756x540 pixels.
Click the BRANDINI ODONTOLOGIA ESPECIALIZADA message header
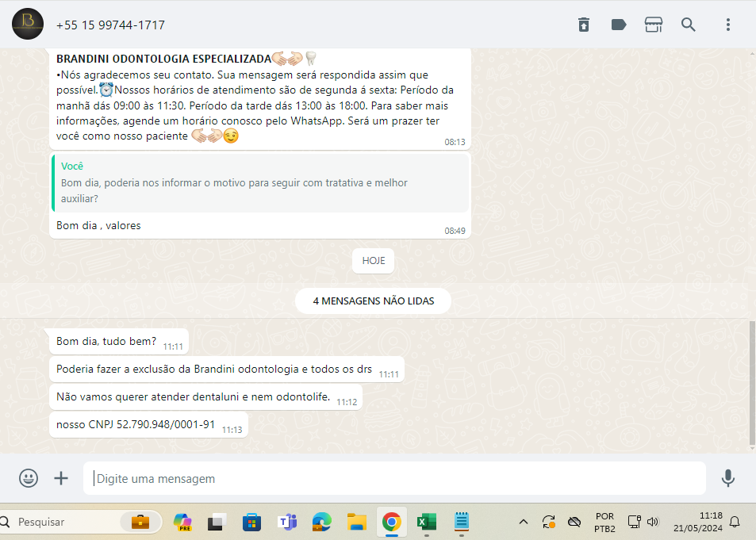coord(164,59)
